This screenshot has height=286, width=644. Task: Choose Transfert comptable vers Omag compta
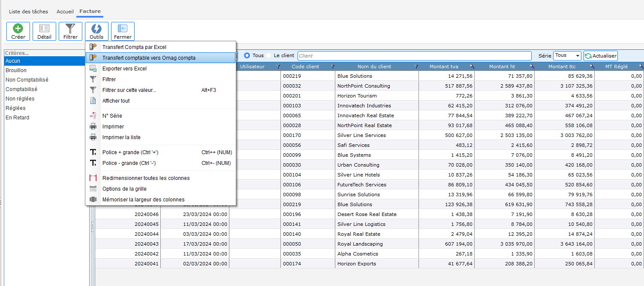coord(149,58)
